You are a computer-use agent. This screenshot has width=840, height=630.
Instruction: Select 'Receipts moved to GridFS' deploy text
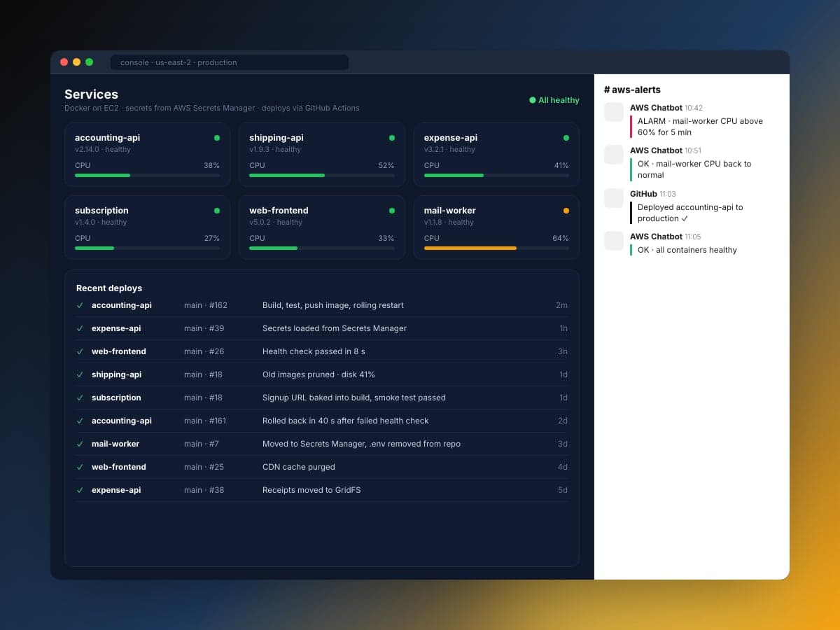[311, 490]
